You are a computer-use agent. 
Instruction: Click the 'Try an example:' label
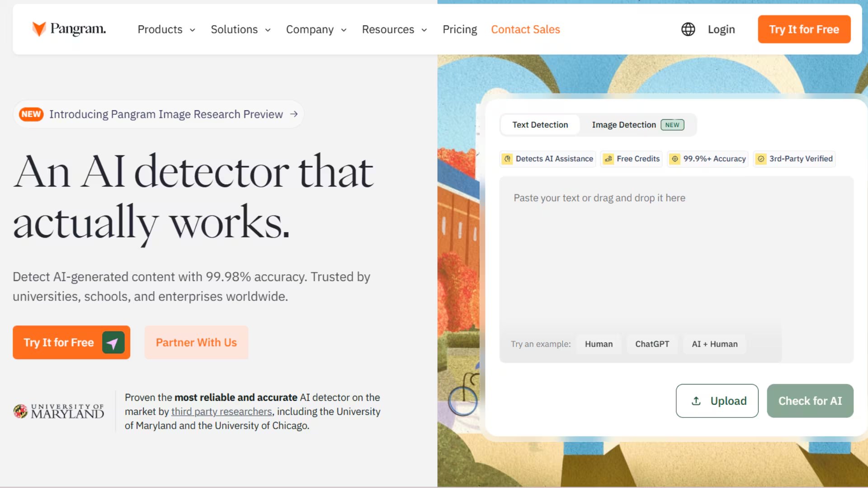[x=541, y=344]
